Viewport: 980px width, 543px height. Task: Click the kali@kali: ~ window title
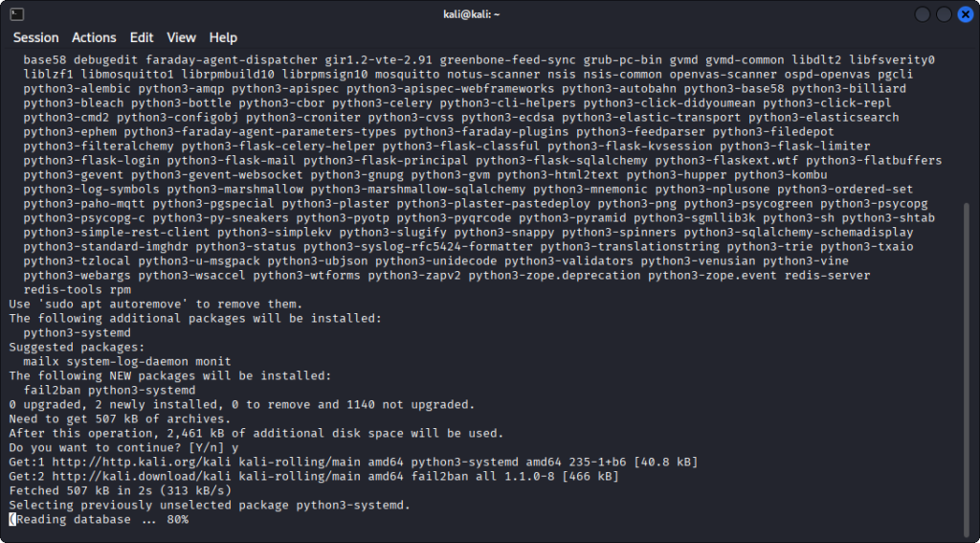[489, 14]
